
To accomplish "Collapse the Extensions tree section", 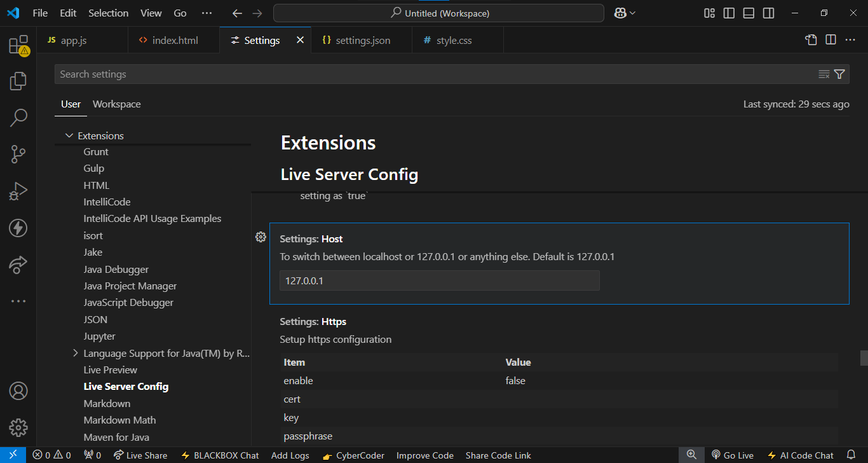I will point(69,135).
